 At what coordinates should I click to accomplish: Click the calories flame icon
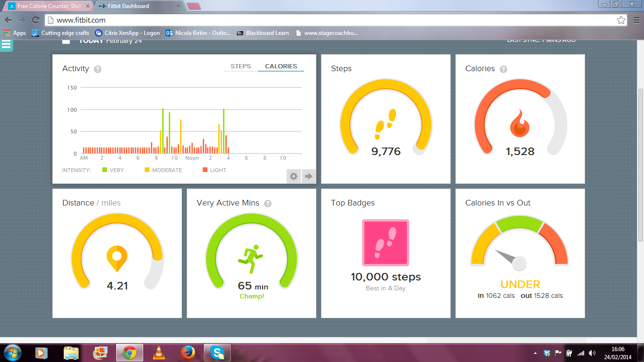(520, 123)
